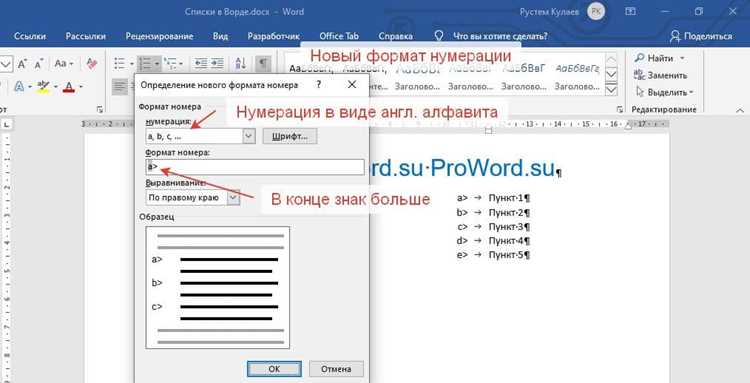Open dialog help question mark
Viewport: 750px width, 383px height.
pyautogui.click(x=319, y=85)
